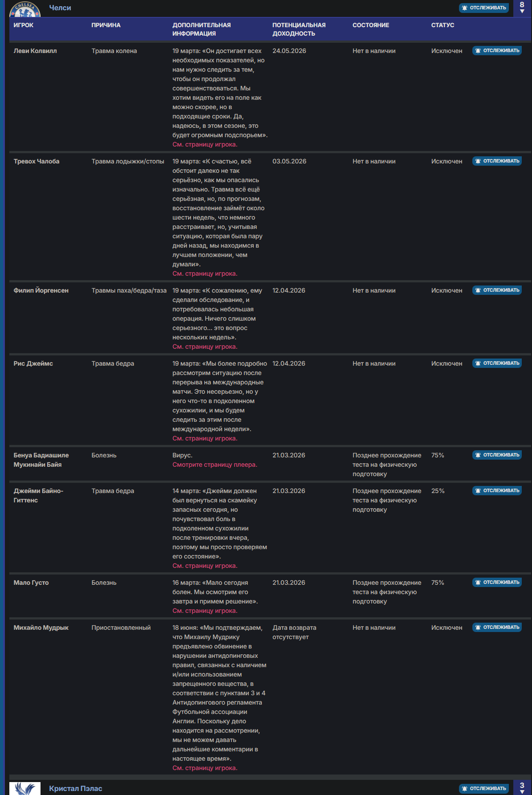Screen dimensions: 532x795
Task: Click the Crystal Palace club crest logo
Action: coord(25,788)
